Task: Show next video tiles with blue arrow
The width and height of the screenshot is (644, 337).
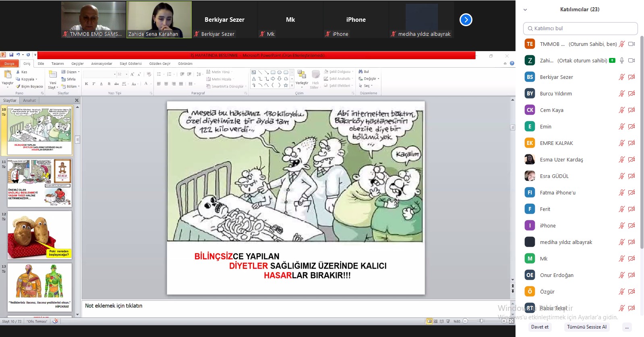Action: tap(466, 20)
